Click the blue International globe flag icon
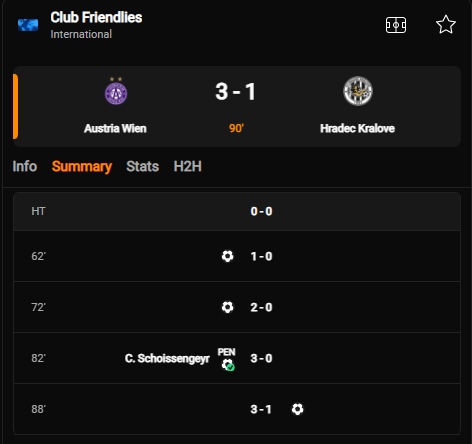Viewport: 472px width, 444px height. [x=28, y=25]
